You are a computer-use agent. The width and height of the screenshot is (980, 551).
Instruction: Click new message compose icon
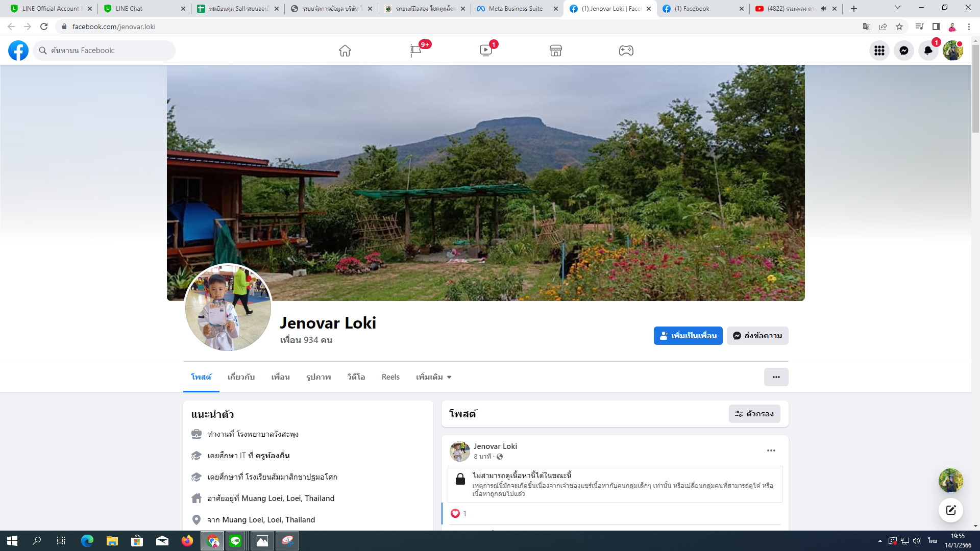[950, 510]
